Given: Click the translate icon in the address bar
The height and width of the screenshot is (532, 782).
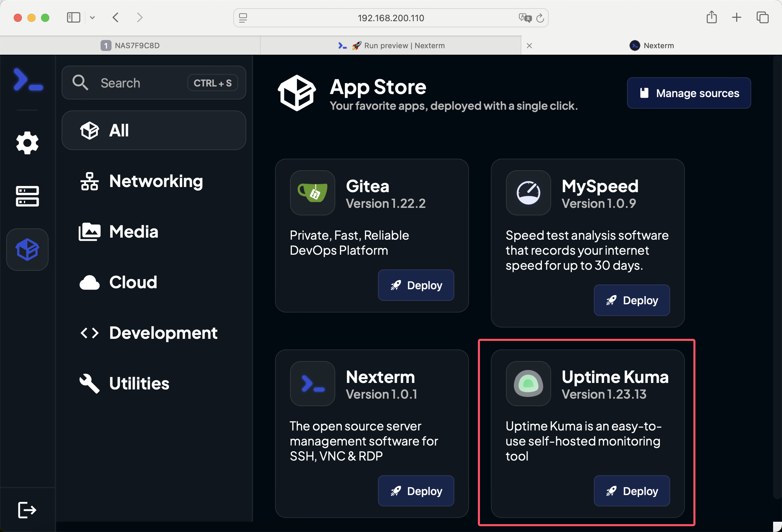Looking at the screenshot, I should point(525,18).
